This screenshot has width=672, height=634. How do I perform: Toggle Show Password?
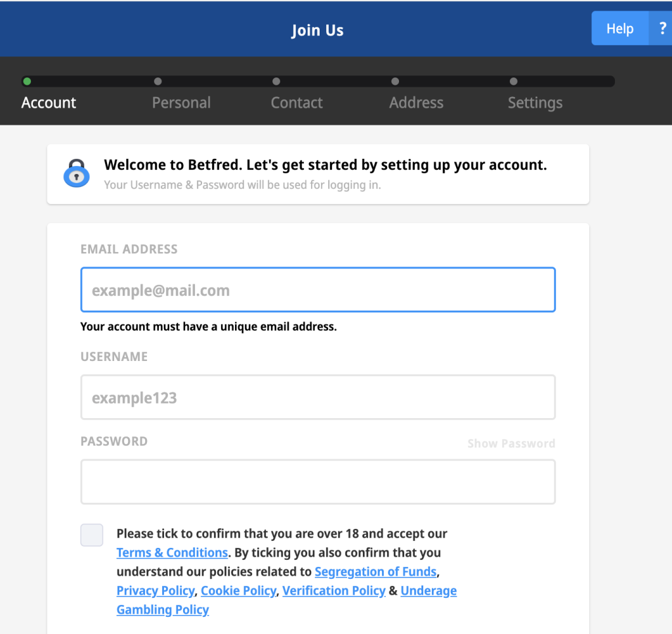(511, 443)
